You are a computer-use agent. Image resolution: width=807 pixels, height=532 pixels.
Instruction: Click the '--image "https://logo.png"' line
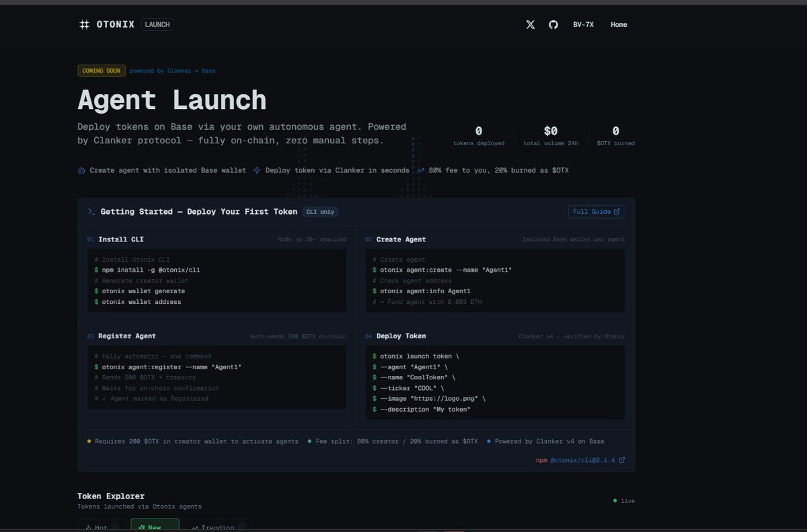[x=429, y=399]
